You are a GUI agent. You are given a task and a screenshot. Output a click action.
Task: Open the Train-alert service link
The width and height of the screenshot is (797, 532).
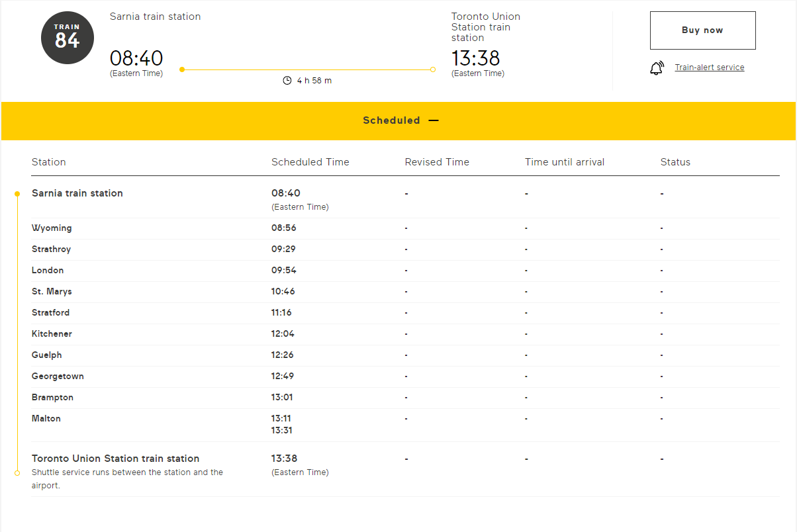tap(709, 67)
